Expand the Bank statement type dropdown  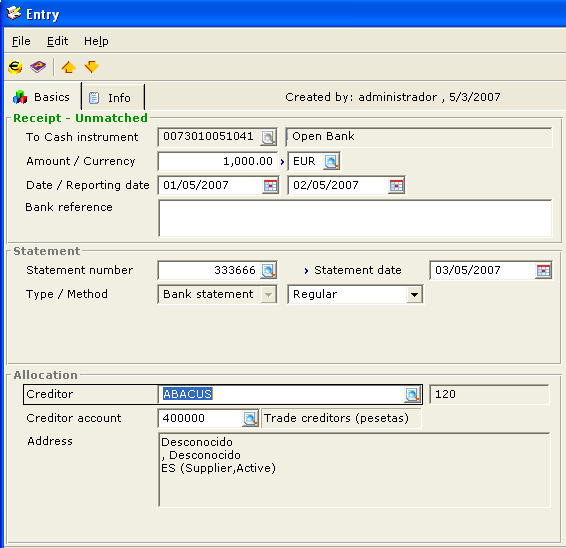click(268, 295)
